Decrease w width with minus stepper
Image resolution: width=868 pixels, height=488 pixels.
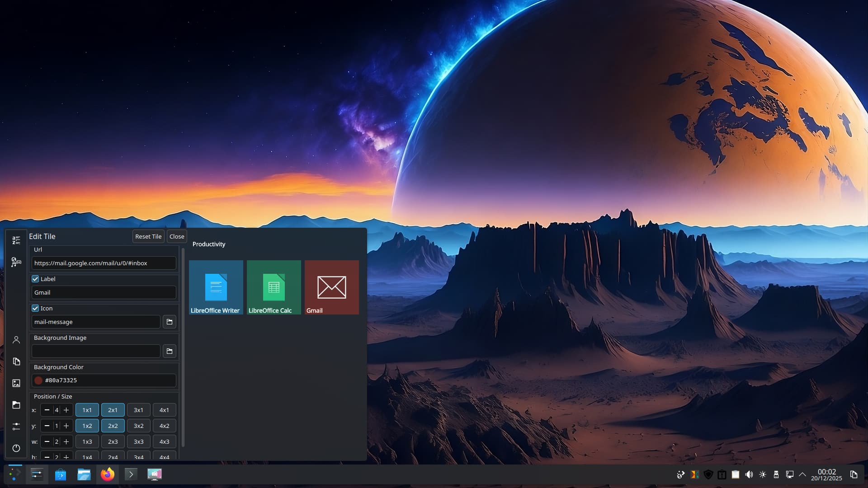[x=47, y=441]
